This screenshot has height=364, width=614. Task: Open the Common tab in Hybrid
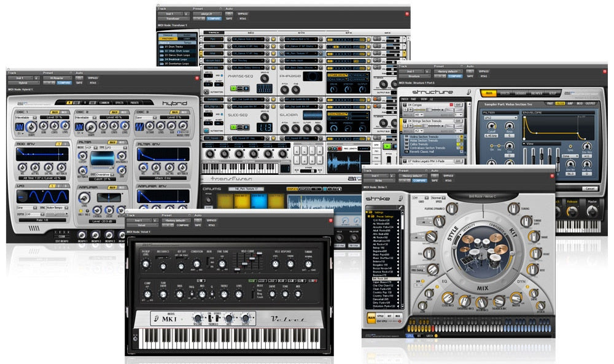pyautogui.click(x=104, y=103)
